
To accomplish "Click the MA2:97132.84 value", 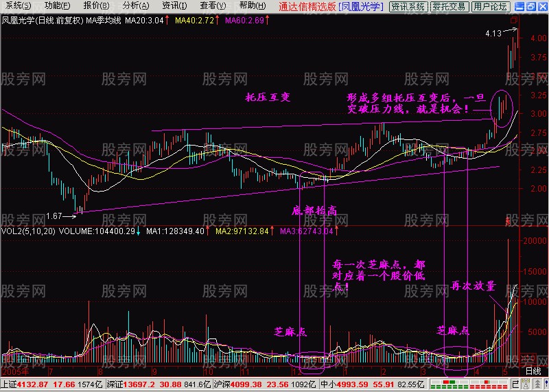I will pos(242,231).
